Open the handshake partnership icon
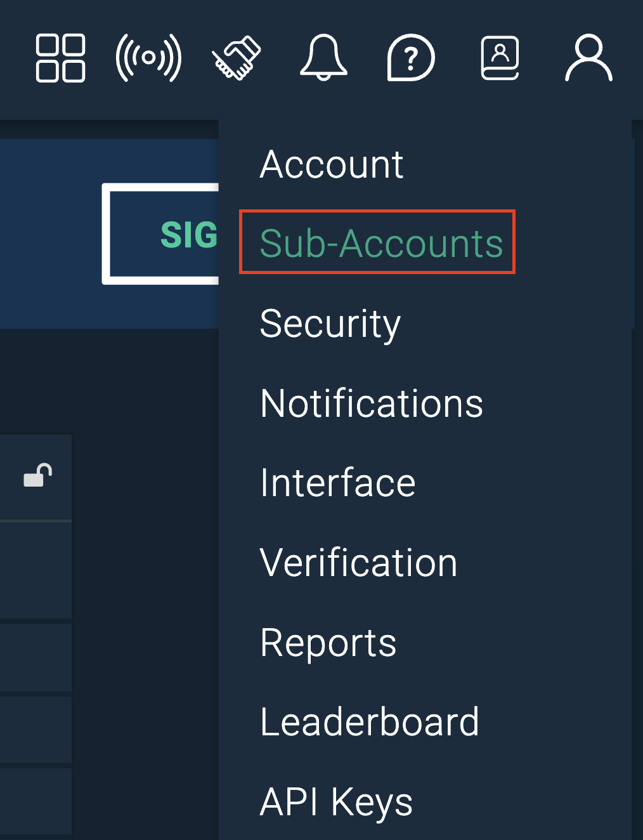Viewport: 643px width, 840px height. [x=237, y=58]
